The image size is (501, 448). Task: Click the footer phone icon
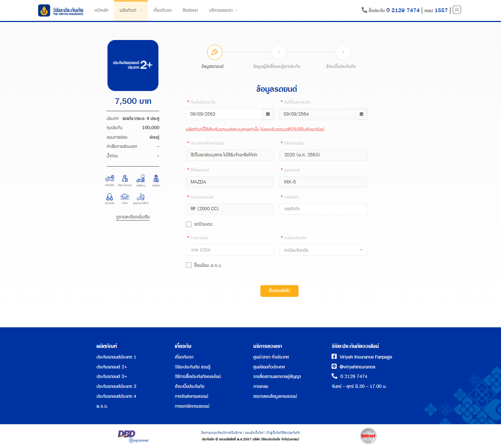pyautogui.click(x=334, y=376)
